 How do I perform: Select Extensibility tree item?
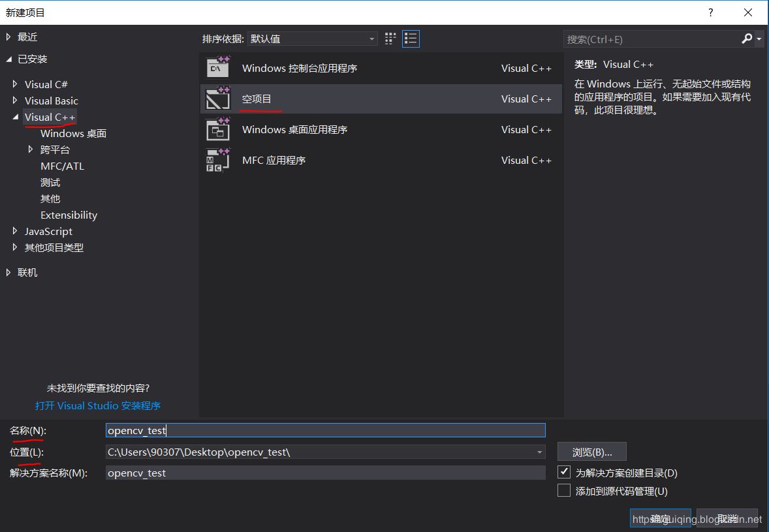coord(69,215)
